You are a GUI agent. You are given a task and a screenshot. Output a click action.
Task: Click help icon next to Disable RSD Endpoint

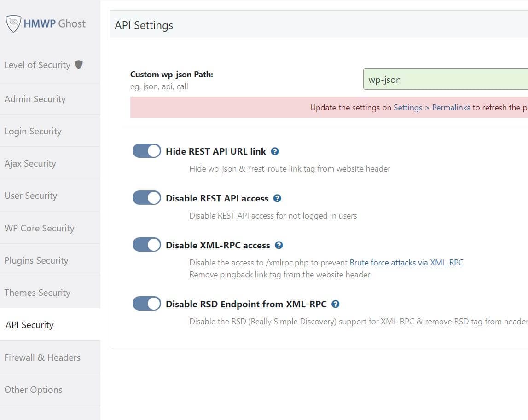(x=336, y=304)
